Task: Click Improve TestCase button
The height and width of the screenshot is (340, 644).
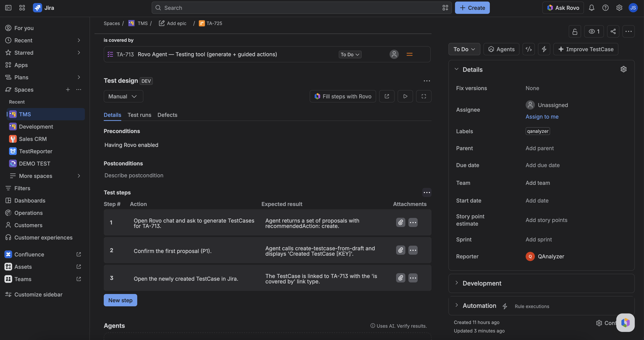Action: tap(585, 49)
